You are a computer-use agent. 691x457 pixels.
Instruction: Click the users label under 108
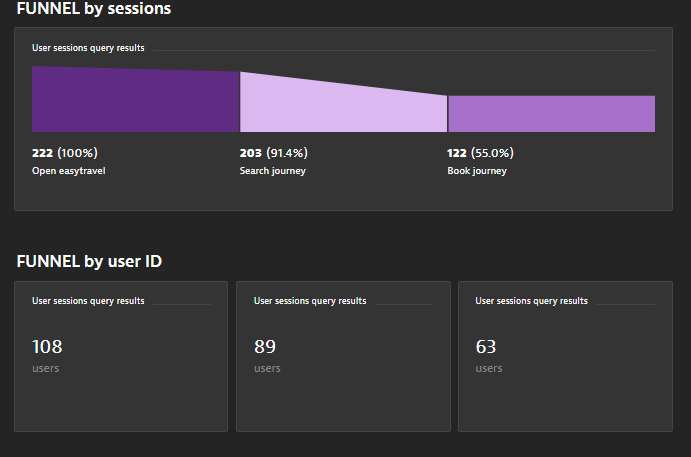click(x=45, y=368)
